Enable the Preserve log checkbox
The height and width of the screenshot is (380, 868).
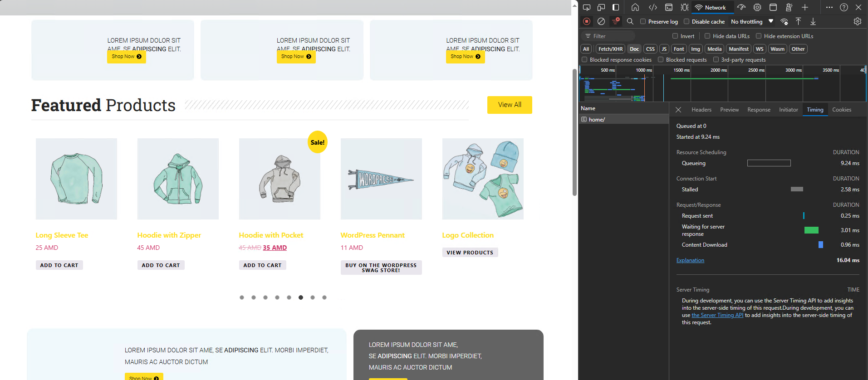pos(643,21)
